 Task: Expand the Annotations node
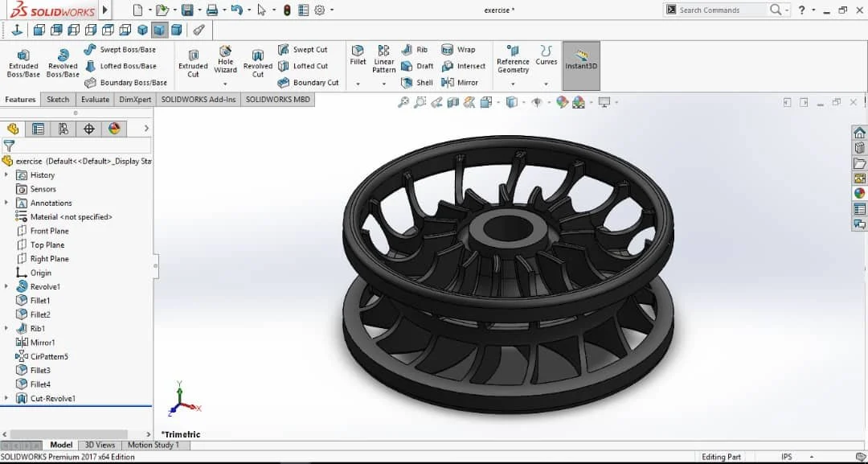6,203
